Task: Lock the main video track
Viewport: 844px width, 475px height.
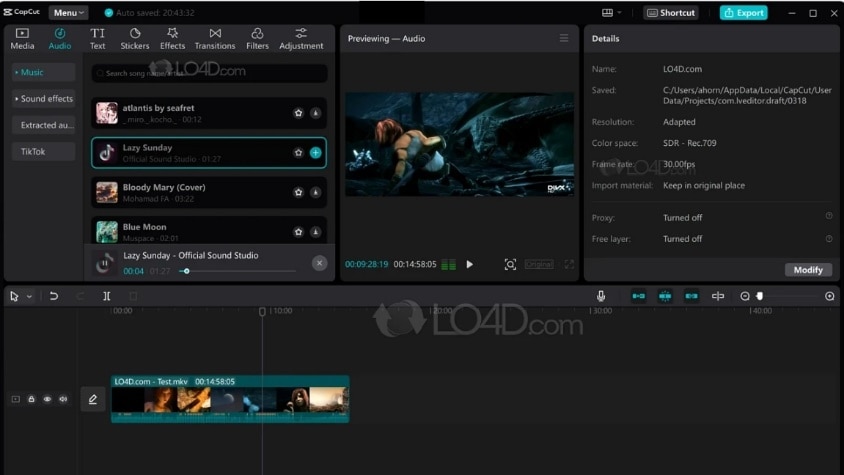Action: click(31, 399)
